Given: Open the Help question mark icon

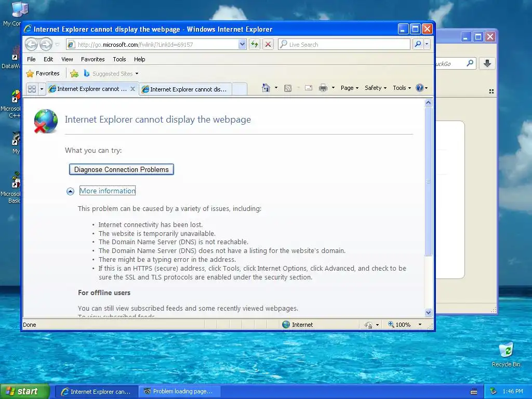Looking at the screenshot, I should pyautogui.click(x=420, y=88).
